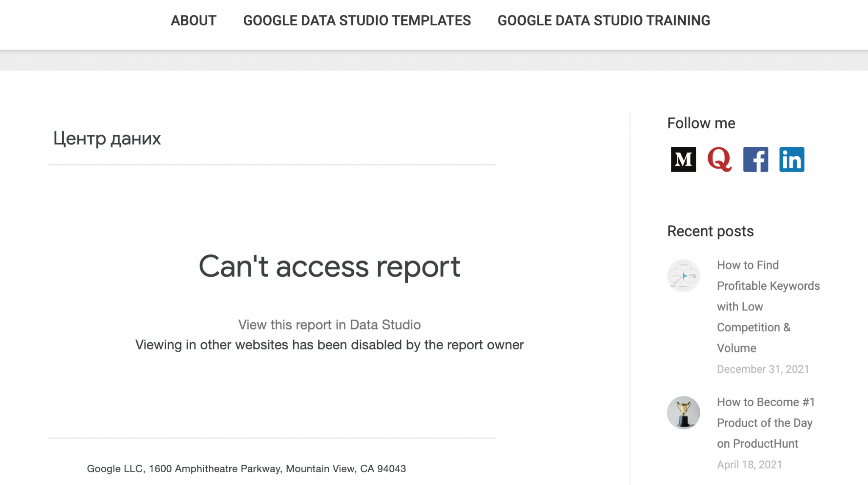
Task: Click the Recent posts heading
Action: click(x=711, y=231)
